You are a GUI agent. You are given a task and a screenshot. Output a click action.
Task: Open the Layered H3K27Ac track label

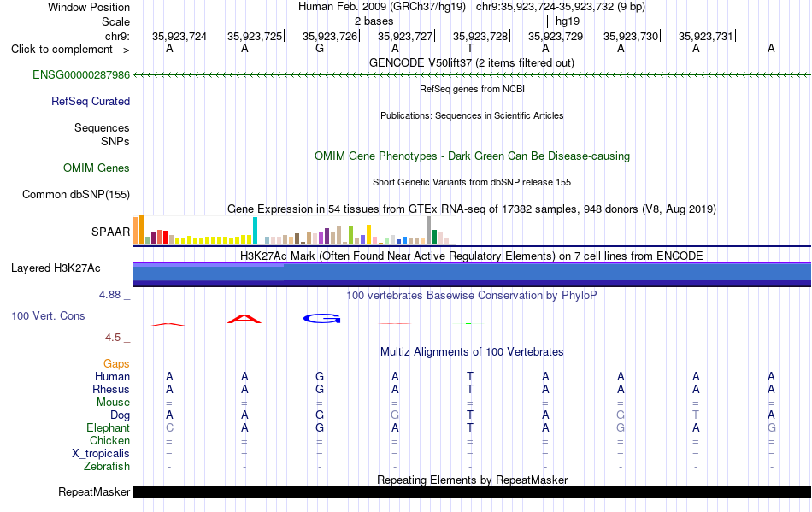[56, 268]
